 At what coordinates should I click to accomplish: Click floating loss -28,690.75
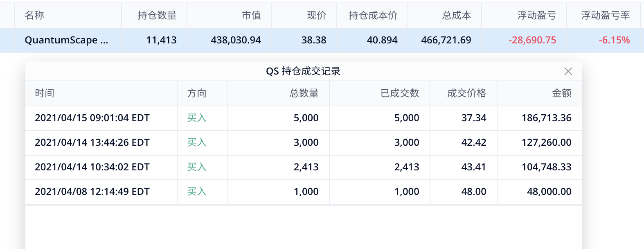(532, 40)
